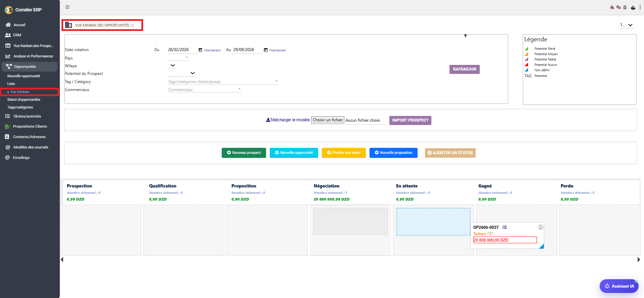
Task: Click the download model icon
Action: (x=268, y=120)
